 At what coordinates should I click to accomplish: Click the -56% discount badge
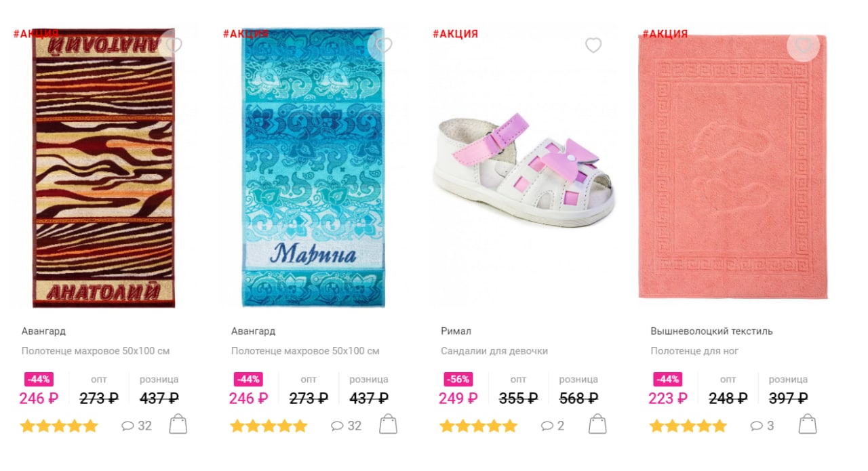point(458,380)
